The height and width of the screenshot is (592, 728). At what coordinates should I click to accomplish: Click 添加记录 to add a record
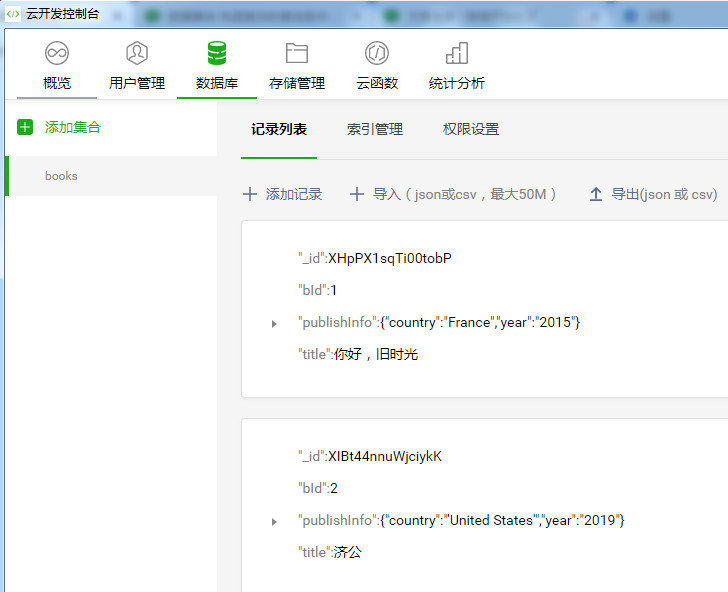coord(294,194)
